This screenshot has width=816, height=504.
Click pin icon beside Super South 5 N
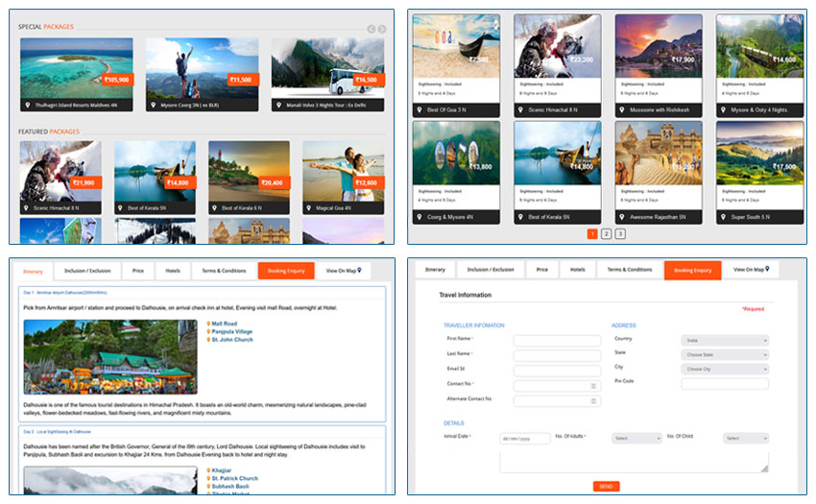pyautogui.click(x=723, y=217)
